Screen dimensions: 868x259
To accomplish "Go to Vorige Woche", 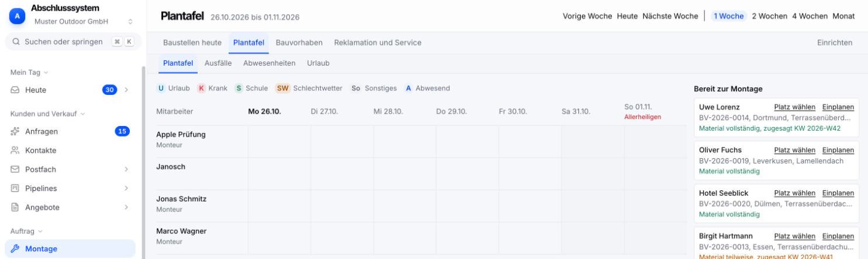I will [587, 16].
